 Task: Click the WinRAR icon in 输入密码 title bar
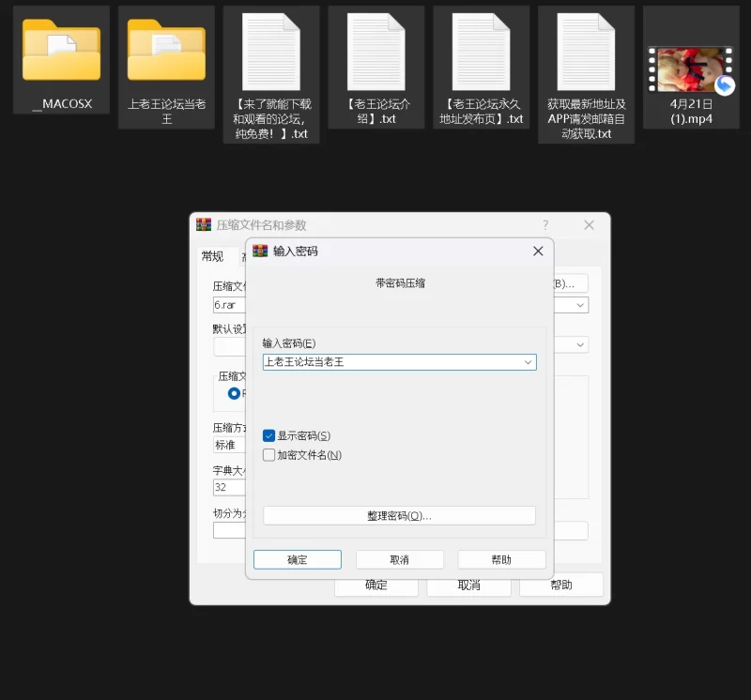pos(261,251)
